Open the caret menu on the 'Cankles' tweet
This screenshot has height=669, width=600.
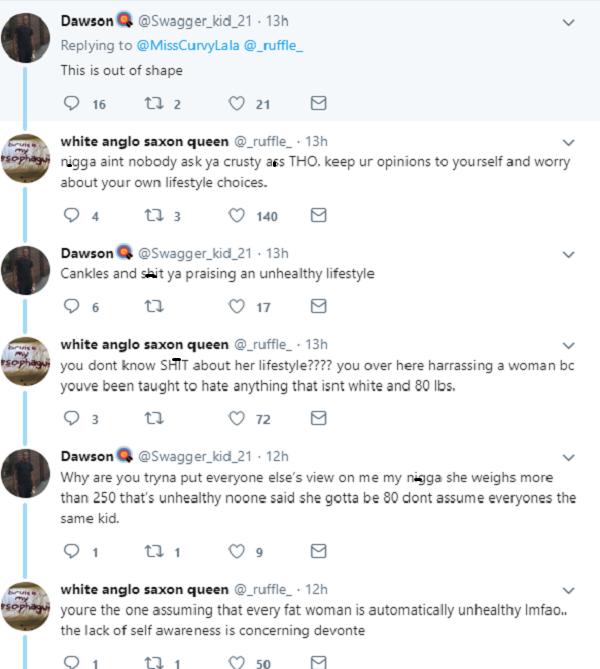point(569,254)
